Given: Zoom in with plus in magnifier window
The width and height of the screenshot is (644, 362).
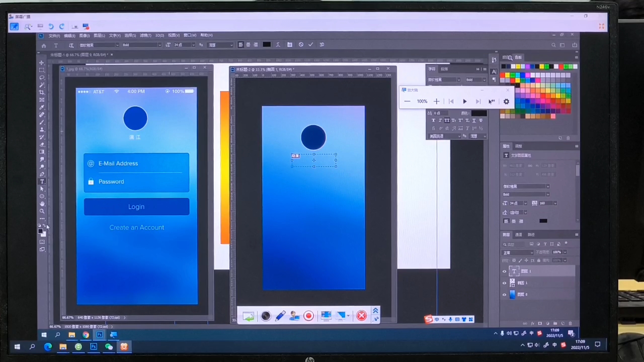Looking at the screenshot, I should point(436,101).
